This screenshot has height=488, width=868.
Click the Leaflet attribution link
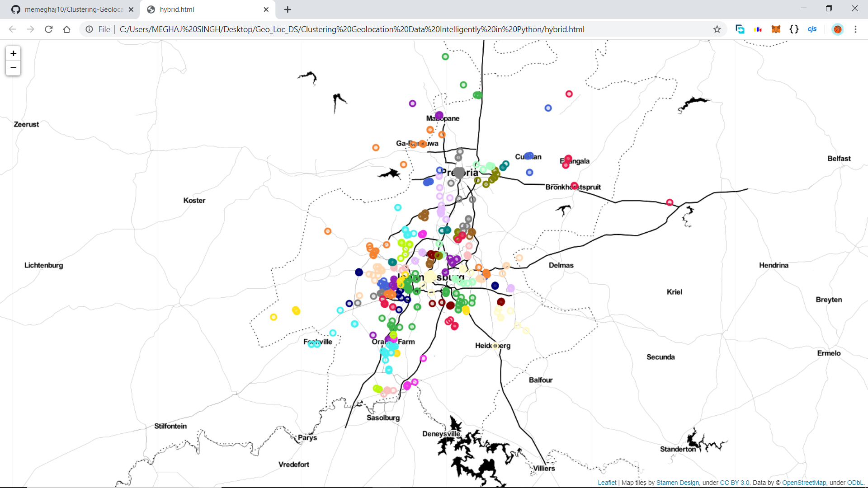[x=607, y=483]
